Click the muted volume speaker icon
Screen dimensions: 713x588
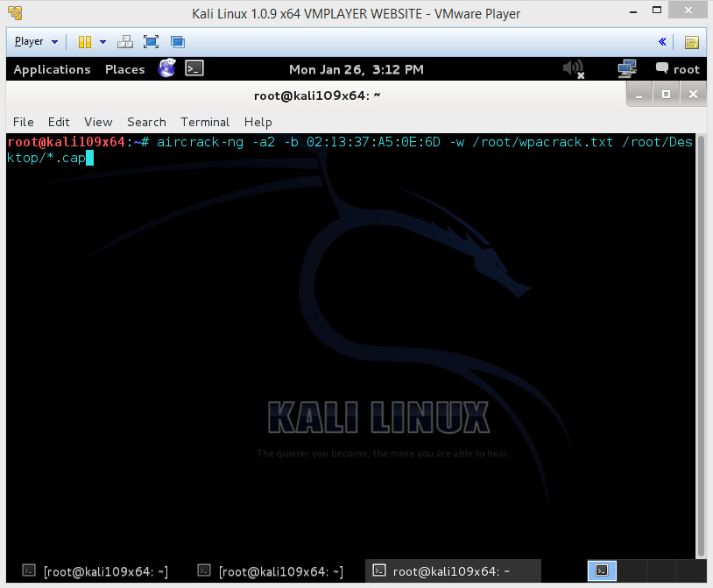pos(574,69)
